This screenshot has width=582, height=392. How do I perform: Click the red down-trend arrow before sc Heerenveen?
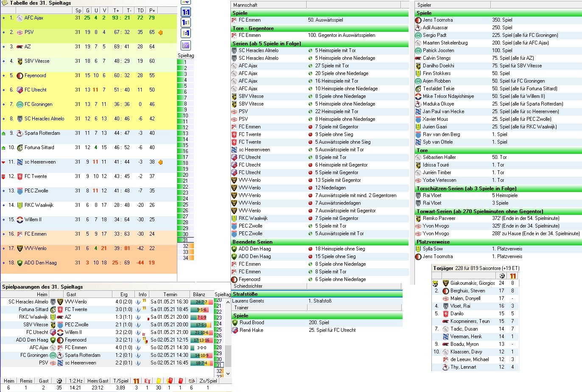[4, 162]
